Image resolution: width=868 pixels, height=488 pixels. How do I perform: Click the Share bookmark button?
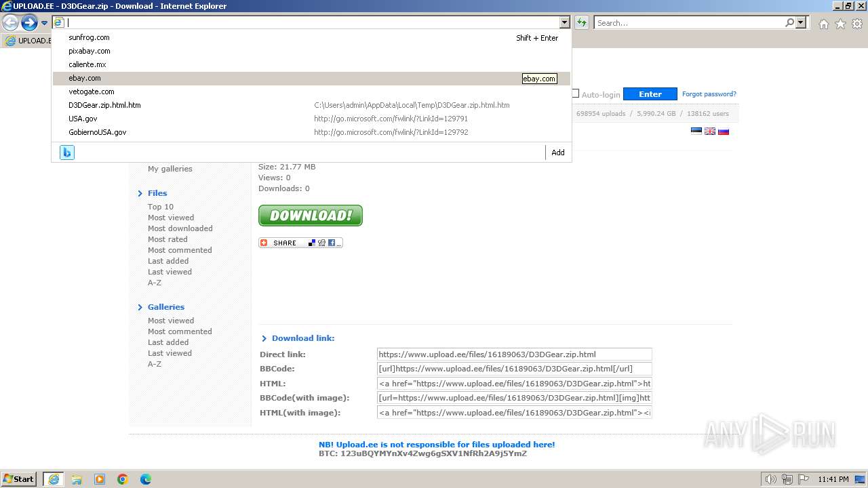[300, 243]
